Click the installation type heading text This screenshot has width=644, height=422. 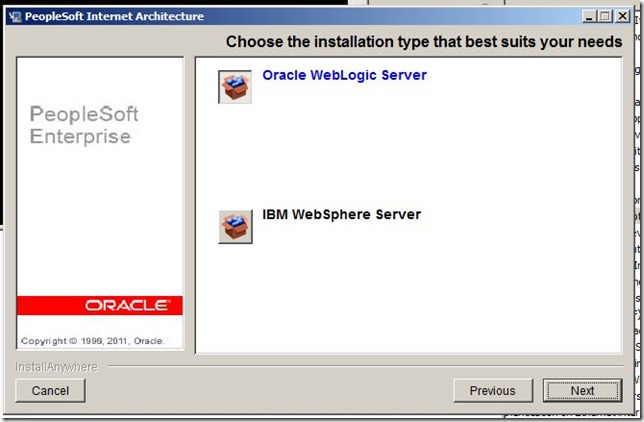click(x=424, y=42)
